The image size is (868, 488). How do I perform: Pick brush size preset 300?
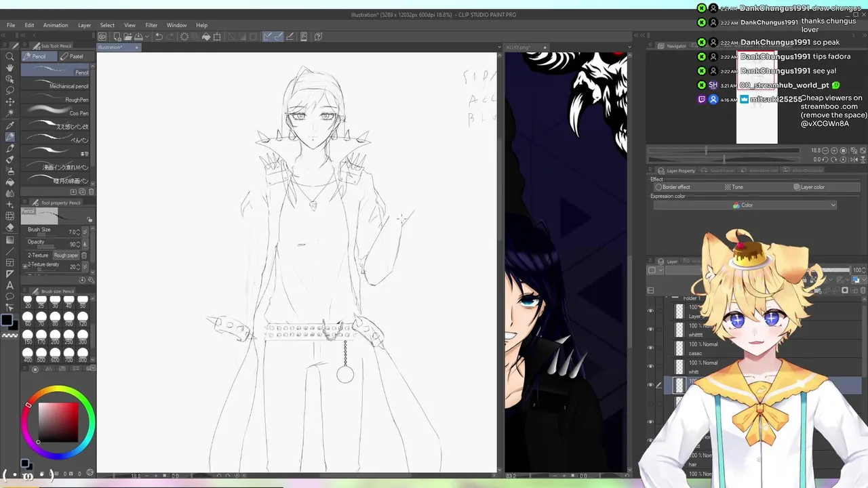(x=83, y=336)
